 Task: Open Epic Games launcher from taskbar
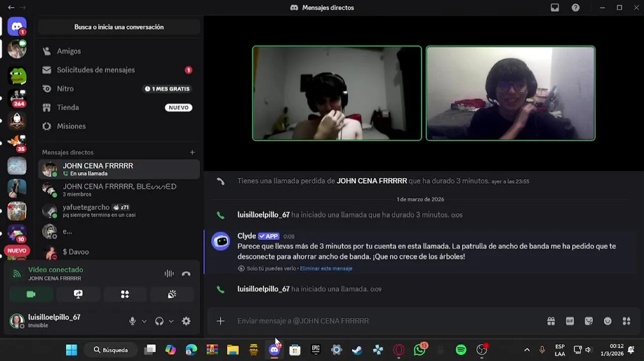coord(315,350)
